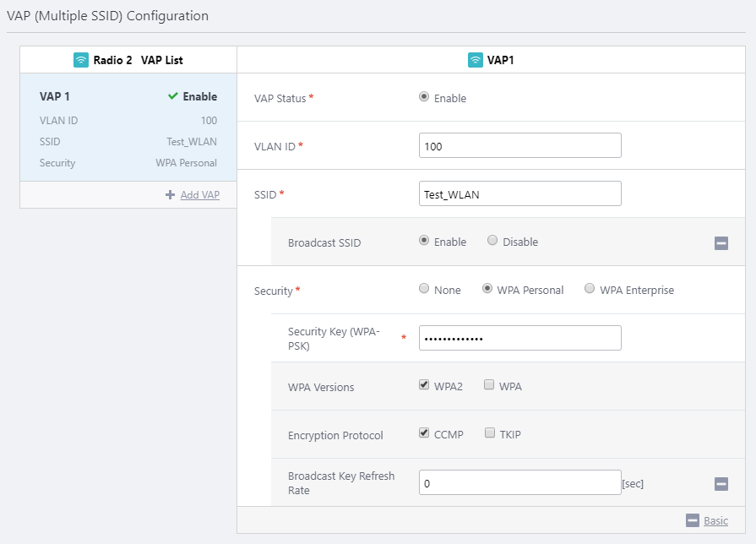Set Broadcast SSID to Disable
Screen dimensions: 756x544
pyautogui.click(x=492, y=240)
